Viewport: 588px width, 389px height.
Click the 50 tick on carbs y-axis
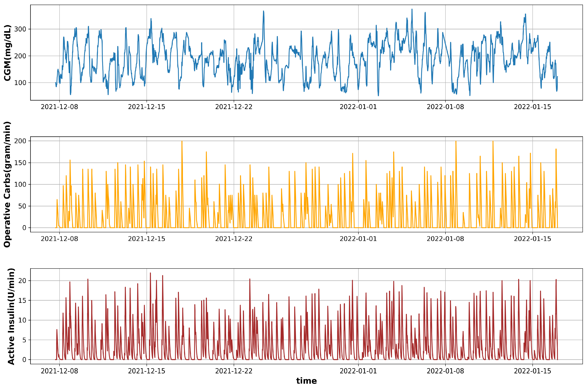pyautogui.click(x=22, y=206)
